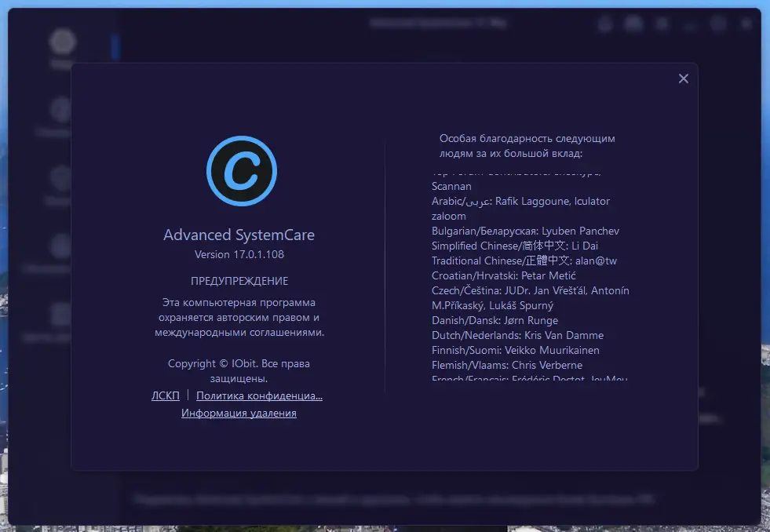Open the Защита icon in the sidebar
The image size is (770, 532).
pos(62,179)
